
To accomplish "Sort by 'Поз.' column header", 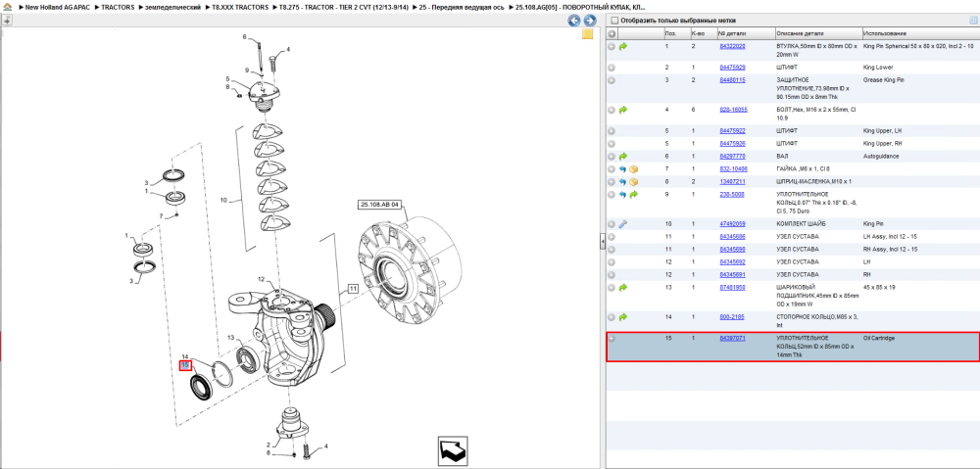I will (x=676, y=33).
